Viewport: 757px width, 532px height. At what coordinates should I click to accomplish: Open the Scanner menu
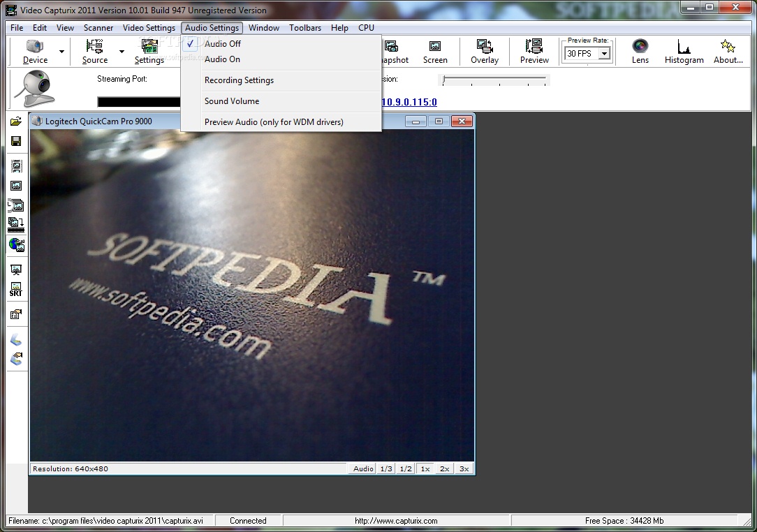[x=98, y=27]
